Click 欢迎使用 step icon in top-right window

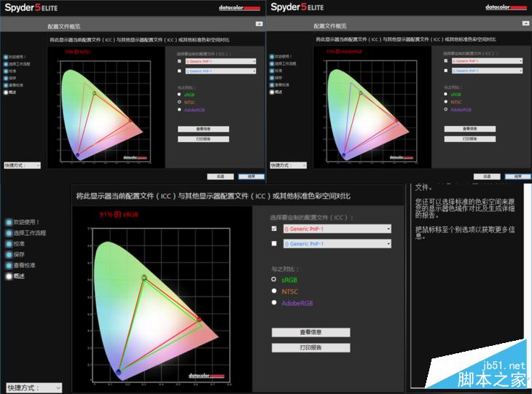point(272,57)
